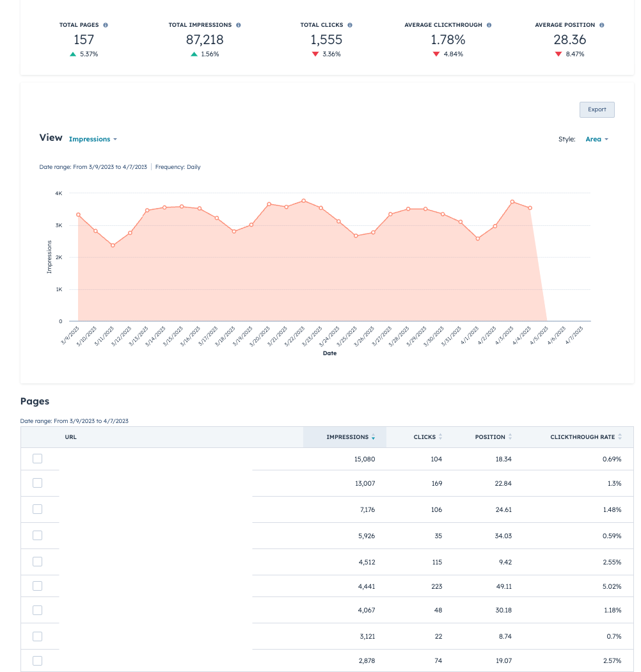
Task: Click the info icon next to Average Clickthrough
Action: (489, 25)
